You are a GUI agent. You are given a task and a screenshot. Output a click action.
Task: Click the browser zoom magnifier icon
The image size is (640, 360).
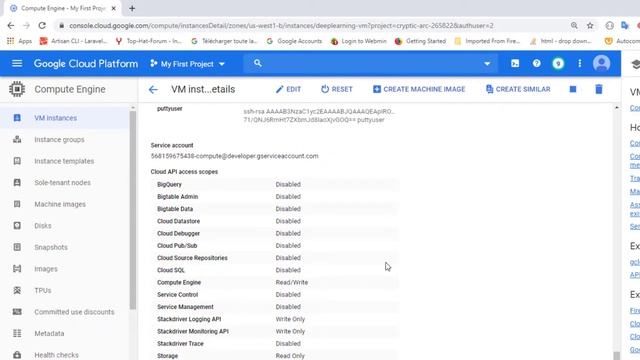pos(574,25)
